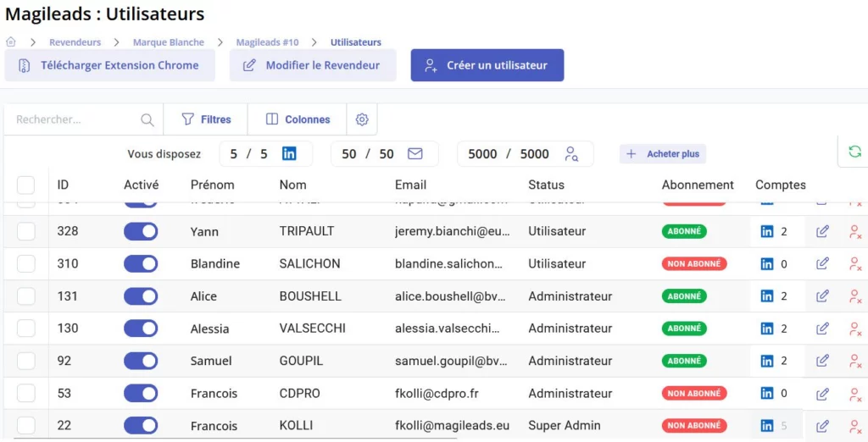The image size is (868, 442).
Task: Delete user Blandine SALICHON via red icon
Action: pos(855,263)
